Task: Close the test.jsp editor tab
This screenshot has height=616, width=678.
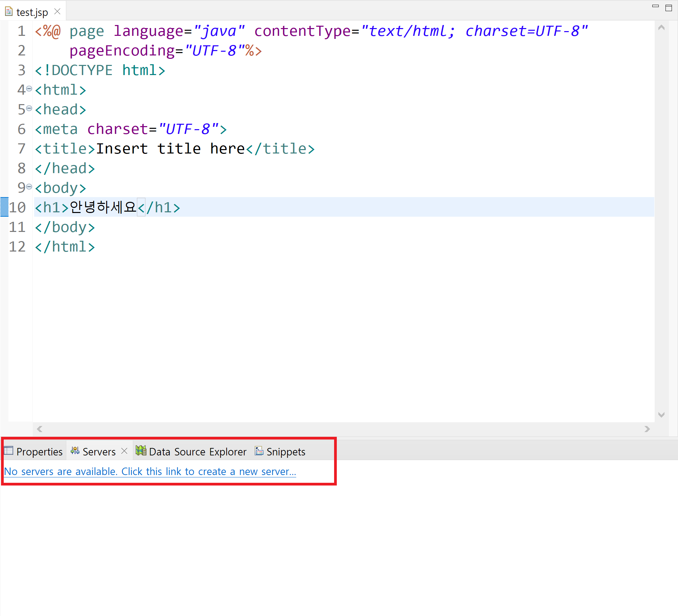Action: point(57,11)
